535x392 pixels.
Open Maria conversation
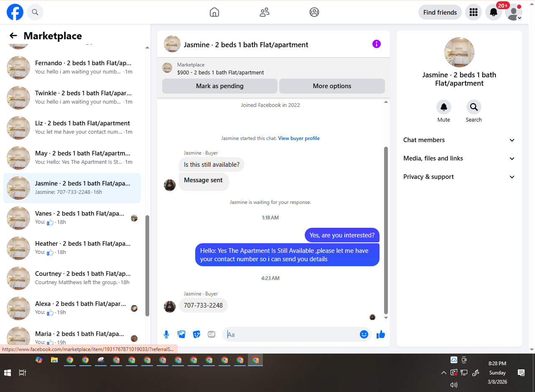72,336
